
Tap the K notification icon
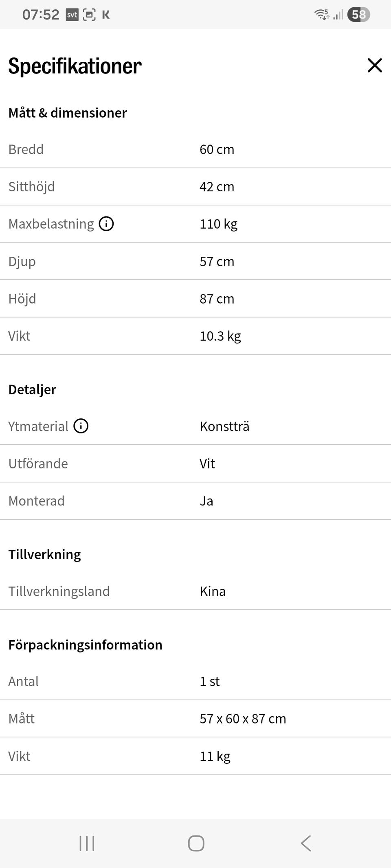(106, 15)
